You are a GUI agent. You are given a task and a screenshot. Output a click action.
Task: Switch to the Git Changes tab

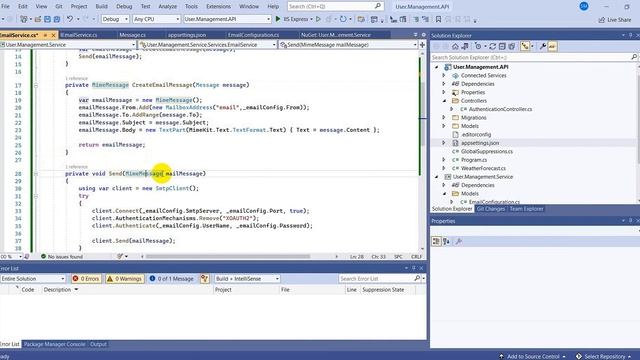tap(491, 209)
